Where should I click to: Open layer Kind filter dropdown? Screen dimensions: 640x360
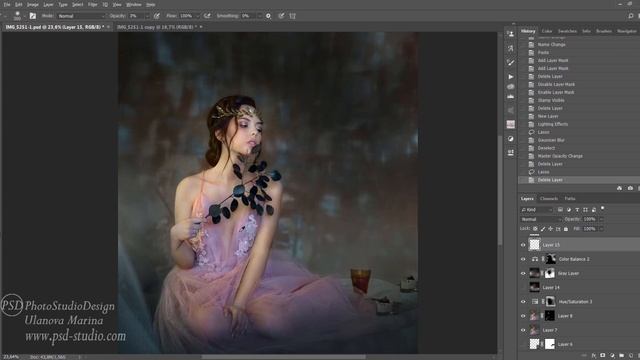pyautogui.click(x=537, y=209)
